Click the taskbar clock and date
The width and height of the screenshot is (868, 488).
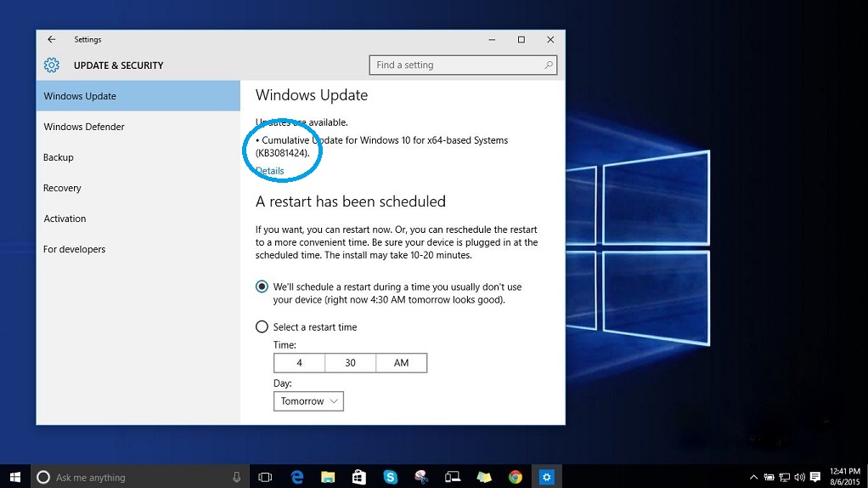click(x=845, y=477)
